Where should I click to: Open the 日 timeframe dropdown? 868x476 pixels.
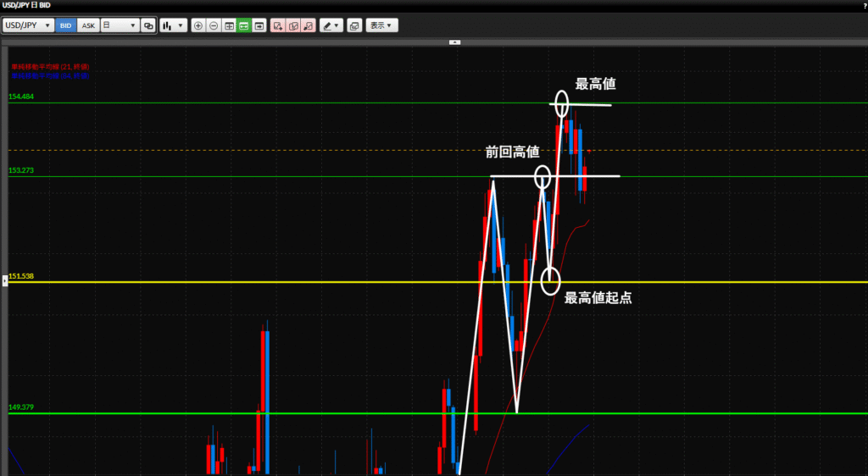(120, 25)
